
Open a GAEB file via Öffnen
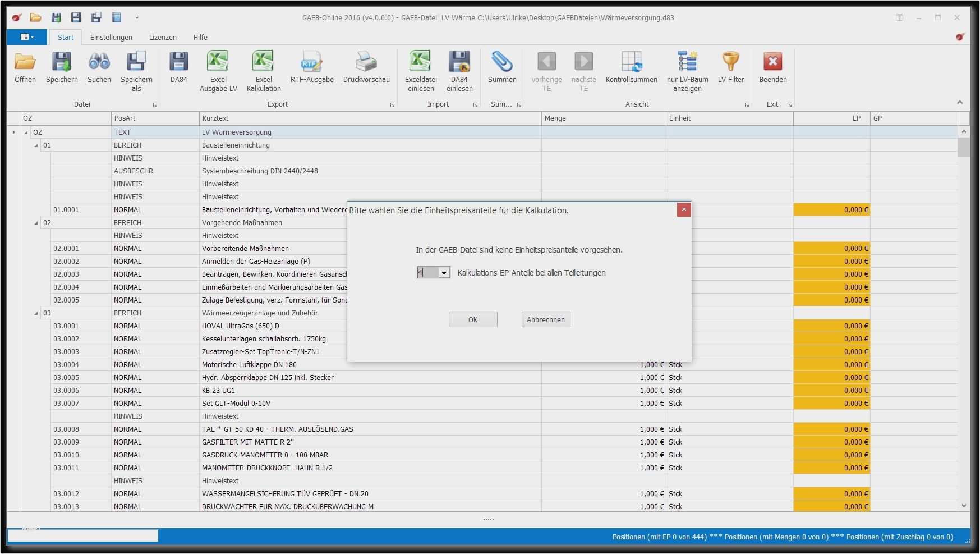coord(25,68)
